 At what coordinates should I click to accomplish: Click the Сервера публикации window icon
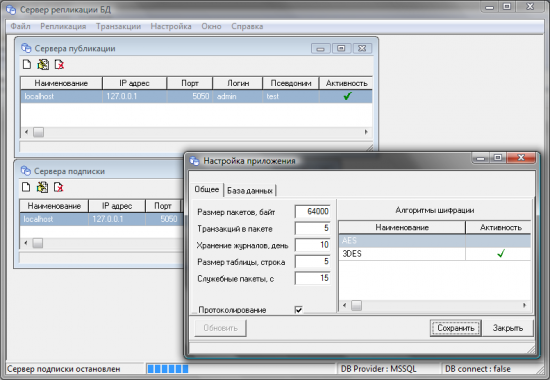[26, 48]
